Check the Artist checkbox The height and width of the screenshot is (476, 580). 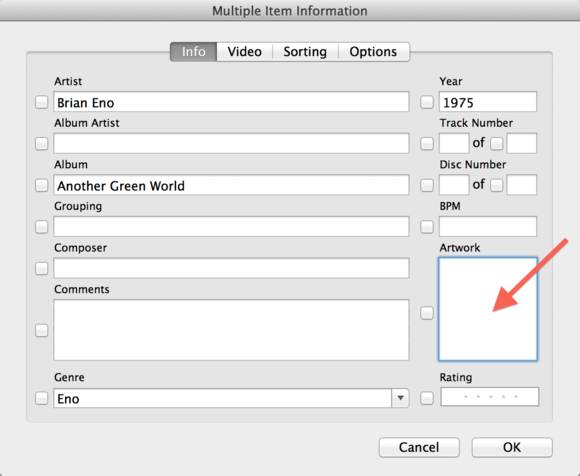coord(41,102)
